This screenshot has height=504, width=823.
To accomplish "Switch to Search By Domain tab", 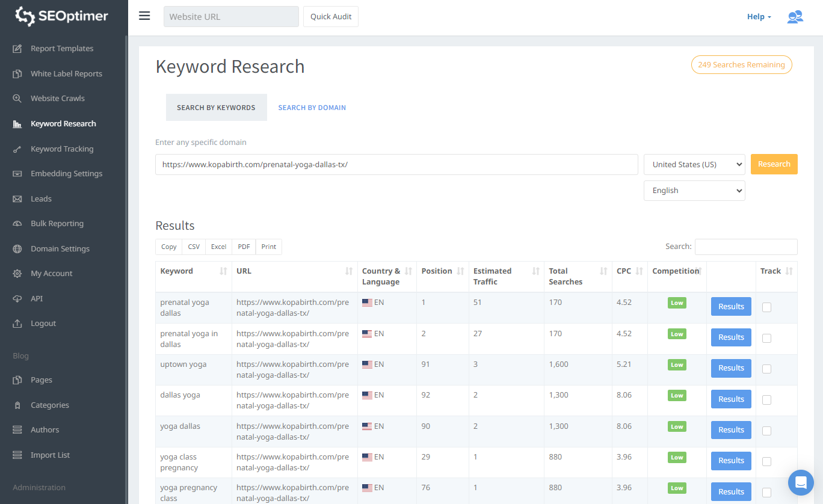I will tap(312, 108).
